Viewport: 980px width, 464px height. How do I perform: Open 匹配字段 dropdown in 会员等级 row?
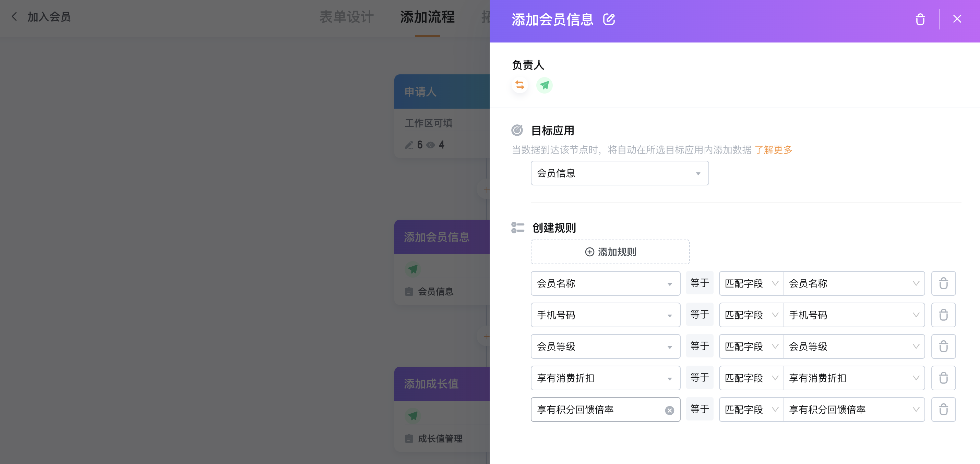tap(751, 346)
